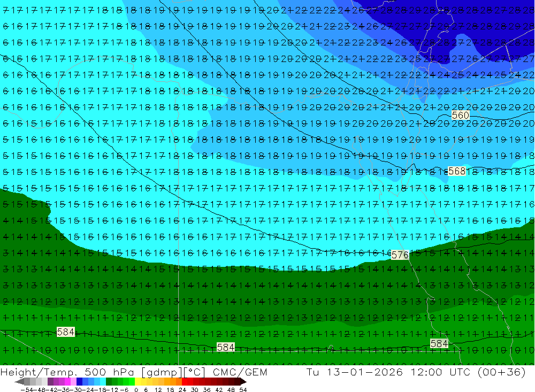
Task: Click the '[gdmp]' unit text
Action: (x=162, y=372)
